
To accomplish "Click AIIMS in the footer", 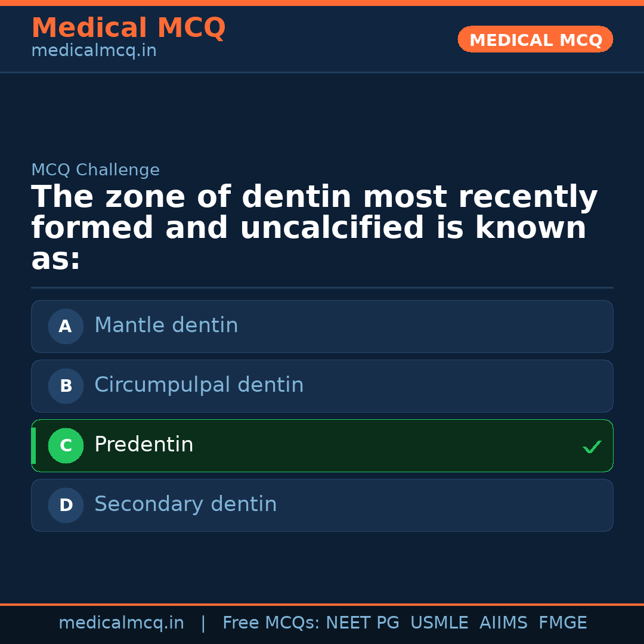I will point(503,623).
